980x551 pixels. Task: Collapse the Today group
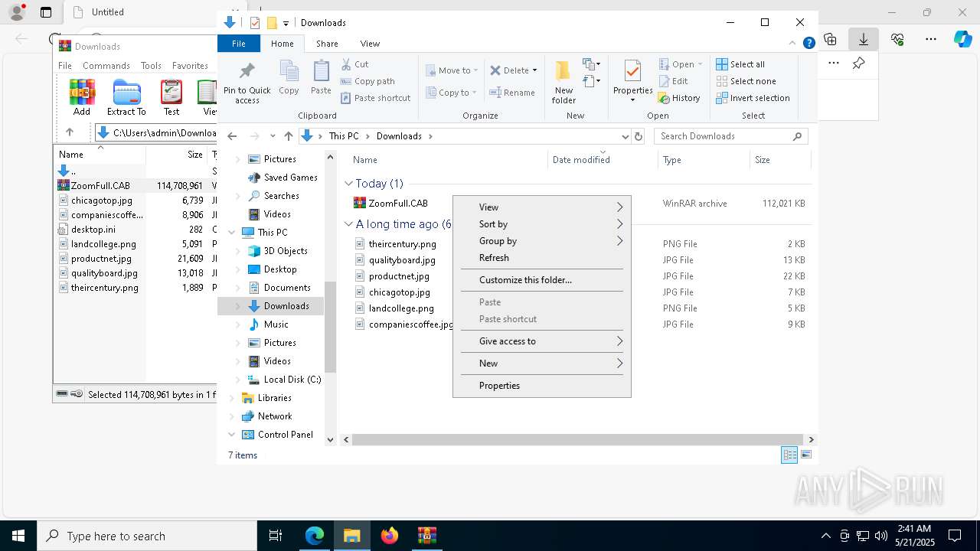348,184
